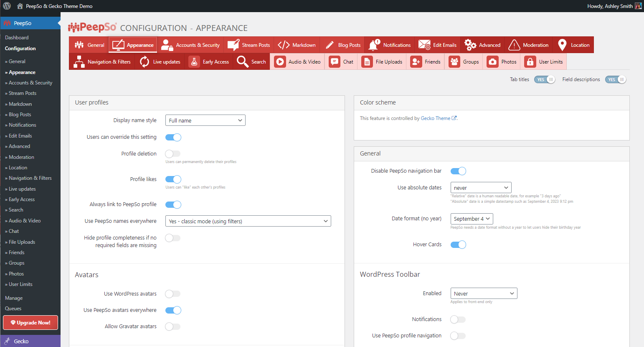Enable Use PeepSo profile navigation toggle
The image size is (644, 347).
458,336
